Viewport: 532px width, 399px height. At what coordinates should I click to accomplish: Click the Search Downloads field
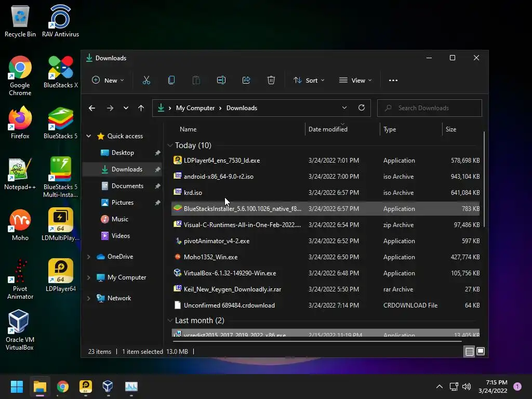[x=430, y=108]
